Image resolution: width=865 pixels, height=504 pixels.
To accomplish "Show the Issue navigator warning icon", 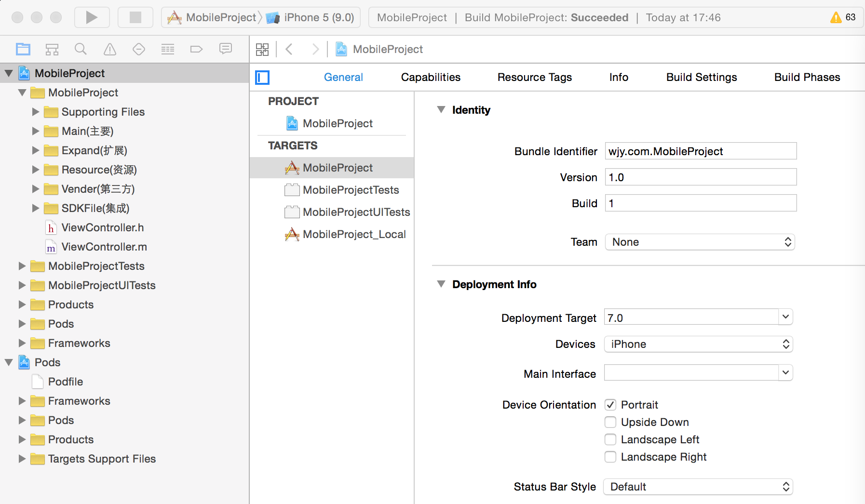I will (110, 49).
